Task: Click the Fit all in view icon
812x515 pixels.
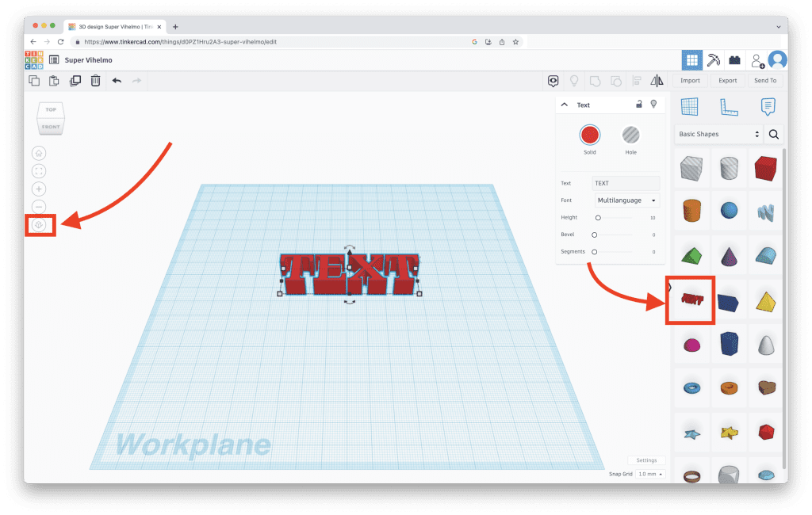Action: click(x=39, y=171)
